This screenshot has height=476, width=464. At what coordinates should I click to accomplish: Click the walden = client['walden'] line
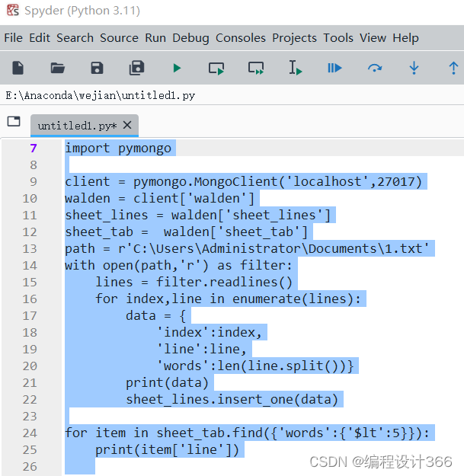pyautogui.click(x=160, y=198)
